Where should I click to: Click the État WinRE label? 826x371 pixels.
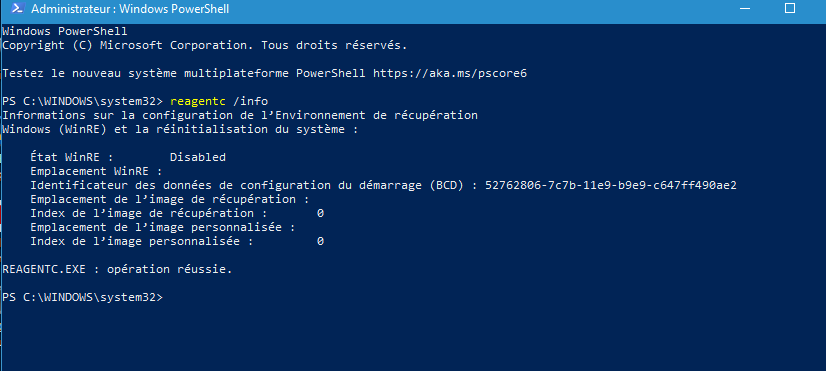72,157
